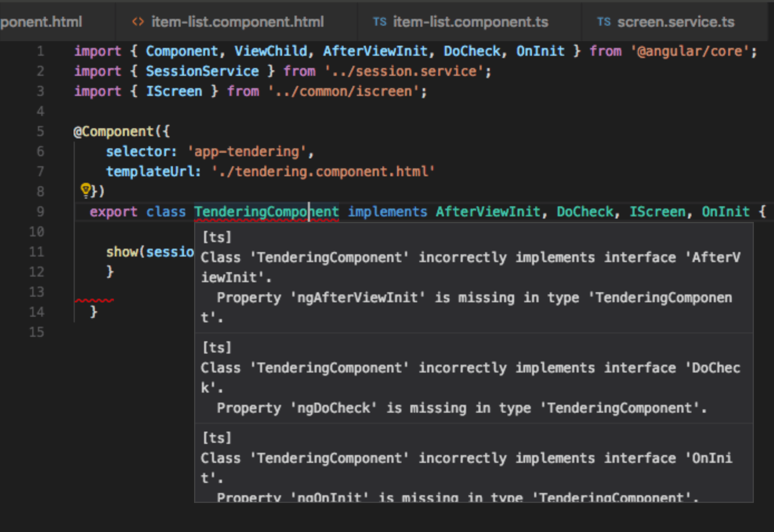The height and width of the screenshot is (532, 774).
Task: Select the AfterViewInit import on line 1
Action: [375, 51]
